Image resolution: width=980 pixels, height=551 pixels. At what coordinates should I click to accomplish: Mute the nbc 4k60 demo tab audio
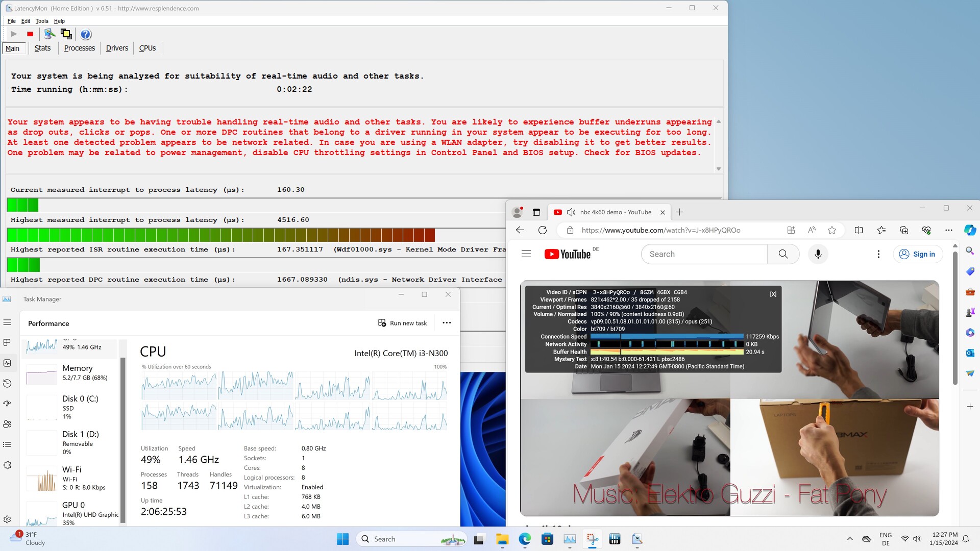[x=571, y=212]
